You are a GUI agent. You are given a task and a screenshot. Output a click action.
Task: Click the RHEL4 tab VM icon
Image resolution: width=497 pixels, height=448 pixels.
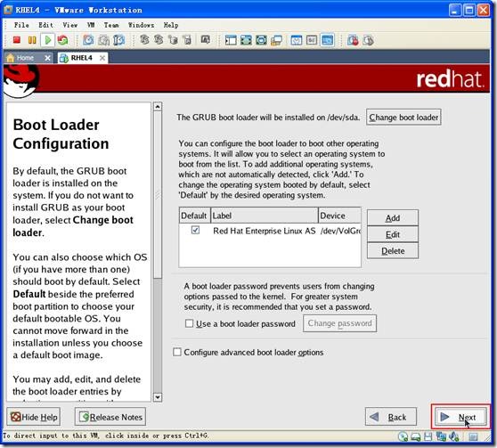click(x=64, y=58)
